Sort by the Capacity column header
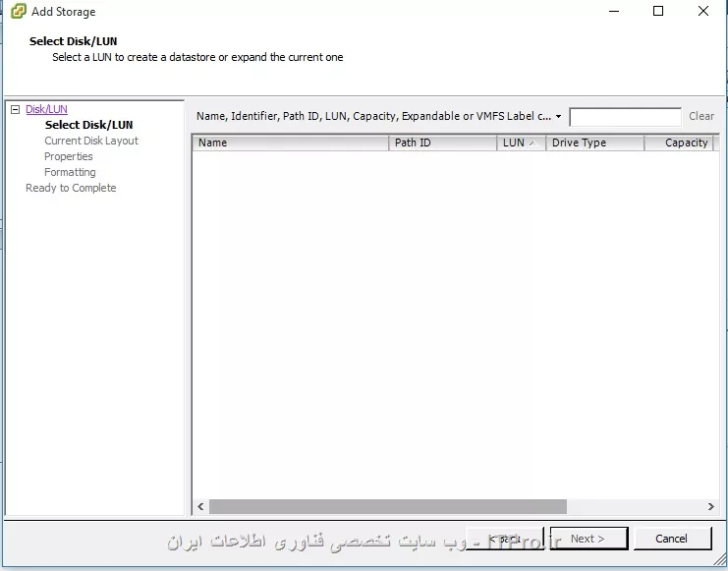Viewport: 728px width, 571px height. click(x=678, y=143)
